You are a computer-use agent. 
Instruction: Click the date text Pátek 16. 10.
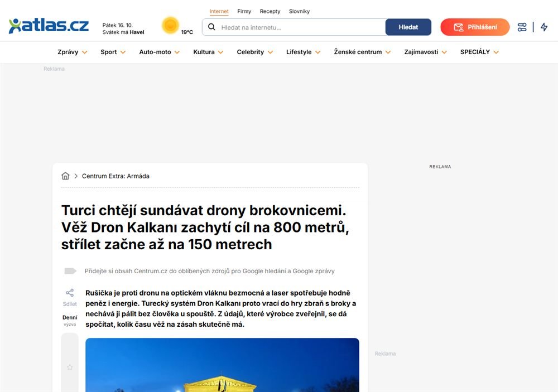(117, 25)
